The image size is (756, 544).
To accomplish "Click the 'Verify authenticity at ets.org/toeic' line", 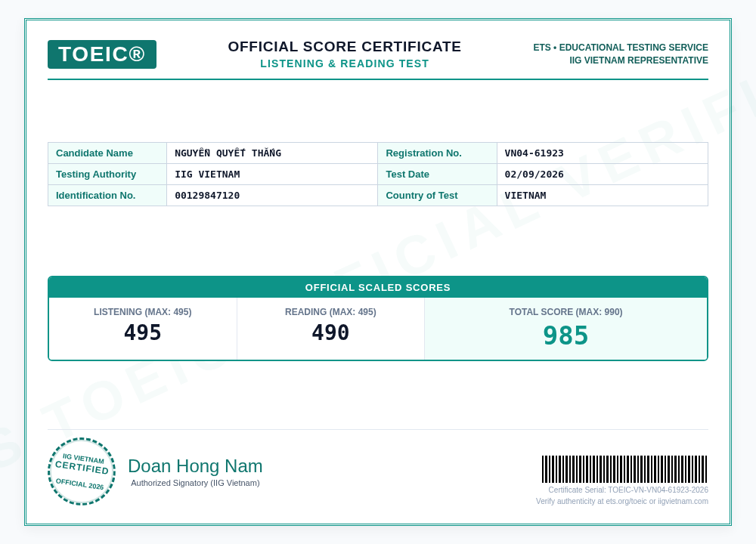I will coord(622,502).
